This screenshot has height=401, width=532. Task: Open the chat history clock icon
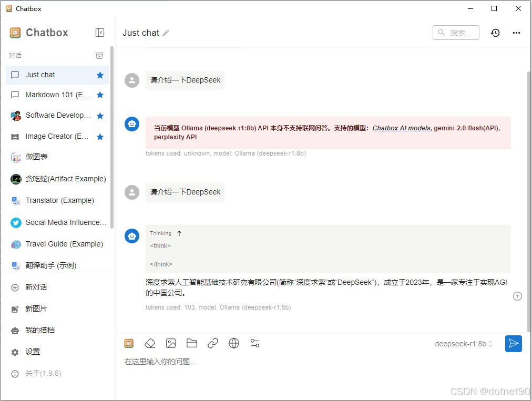pyautogui.click(x=495, y=33)
